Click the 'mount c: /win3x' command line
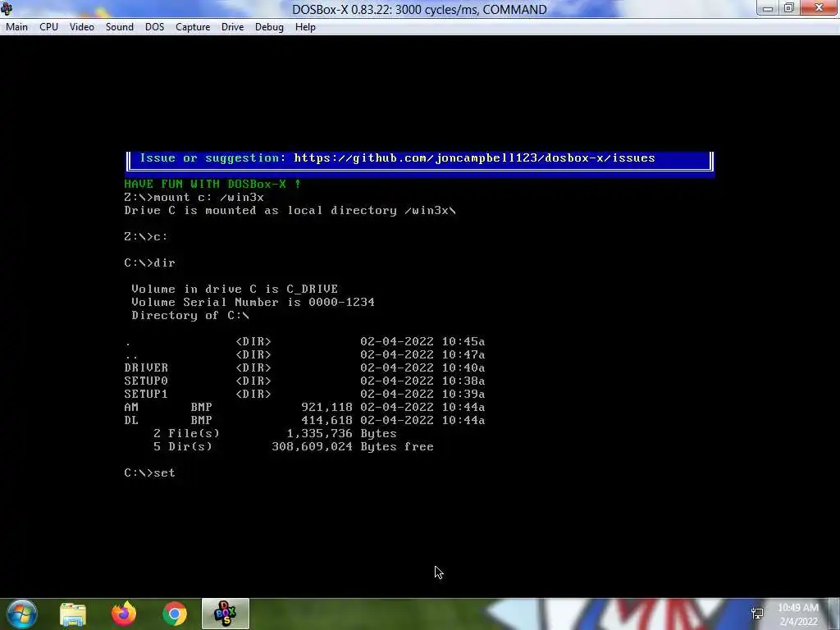840x630 pixels. [x=194, y=197]
